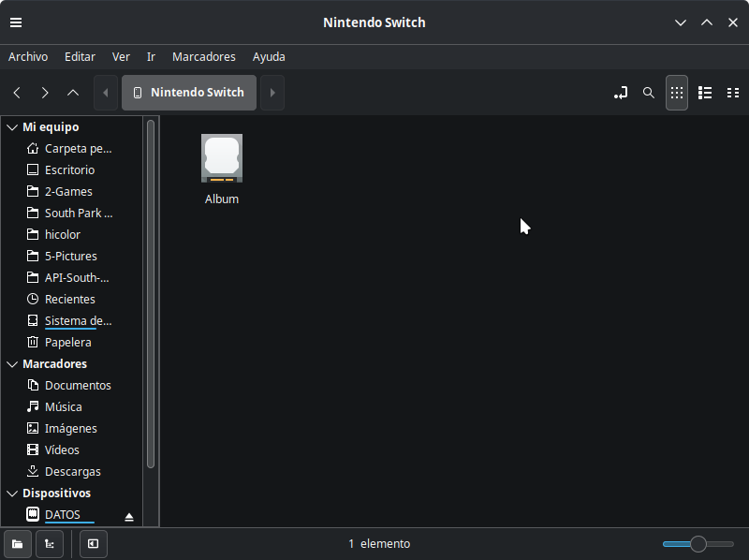Collapse the Dispositivos section
The image size is (749, 560).
pos(12,494)
